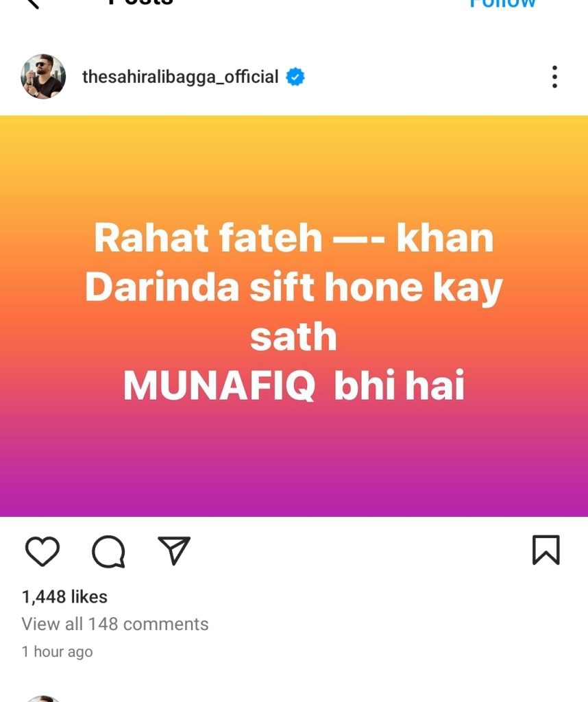Follow this account via the Follow link
Screen dimensions: 588x702
pyautogui.click(x=502, y=3)
